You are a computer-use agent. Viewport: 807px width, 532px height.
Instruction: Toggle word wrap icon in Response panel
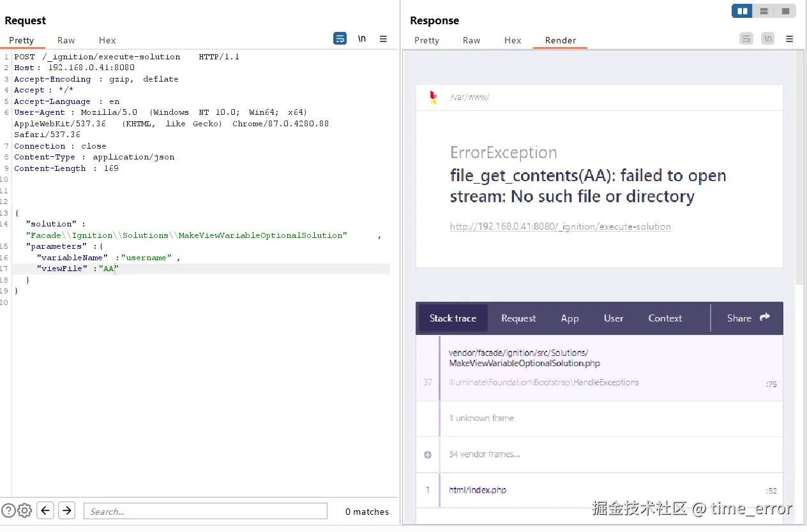click(x=746, y=39)
